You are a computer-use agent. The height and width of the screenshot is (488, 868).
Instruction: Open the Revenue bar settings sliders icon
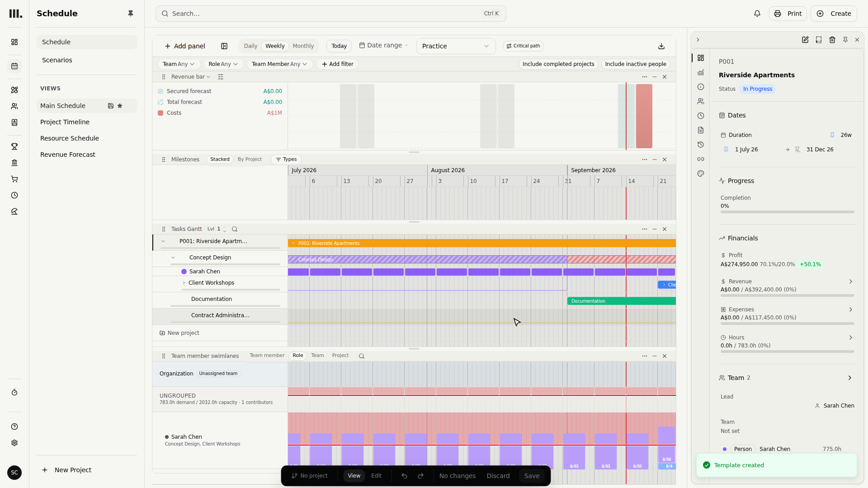[221, 77]
